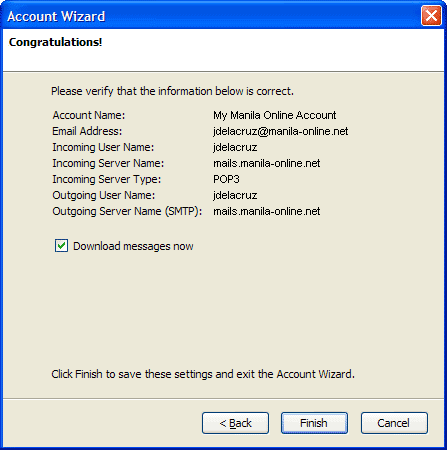Click the Incoming User Name value jdelacruz
The height and width of the screenshot is (450, 447).
[235, 147]
